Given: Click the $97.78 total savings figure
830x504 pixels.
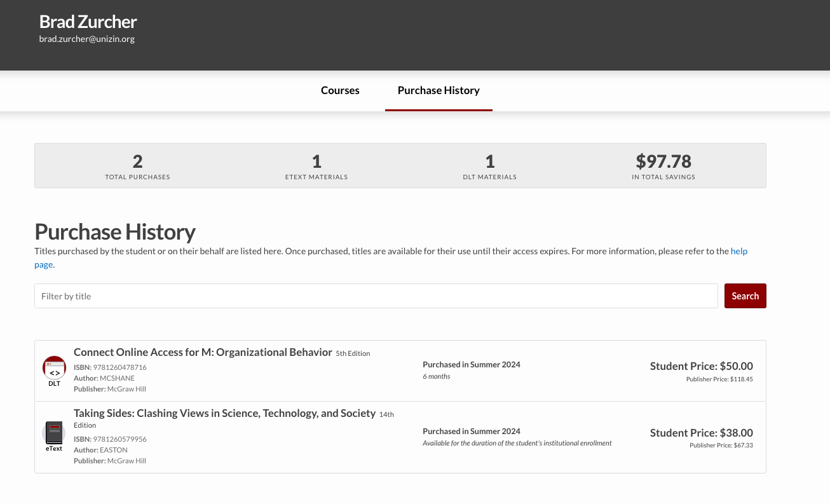Looking at the screenshot, I should click(663, 161).
